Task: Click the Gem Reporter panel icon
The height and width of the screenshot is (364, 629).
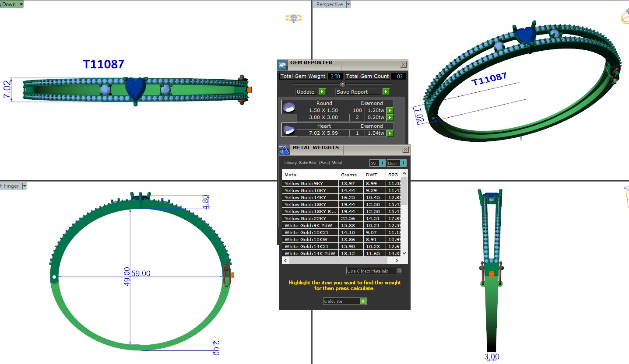Action: coord(282,65)
